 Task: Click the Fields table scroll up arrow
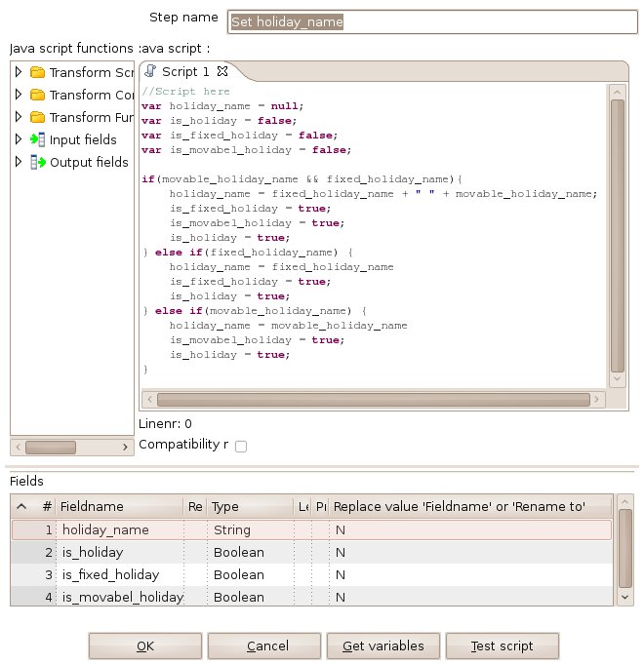624,502
